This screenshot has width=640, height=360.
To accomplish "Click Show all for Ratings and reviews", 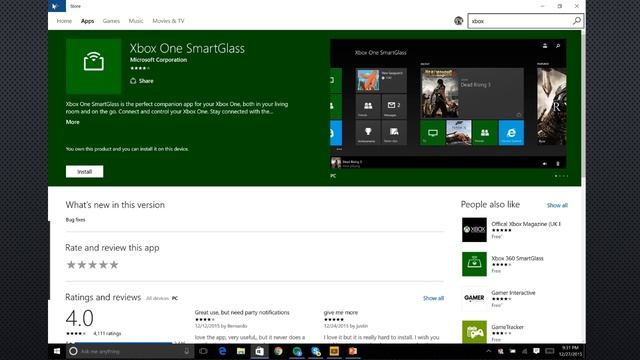I will click(433, 298).
